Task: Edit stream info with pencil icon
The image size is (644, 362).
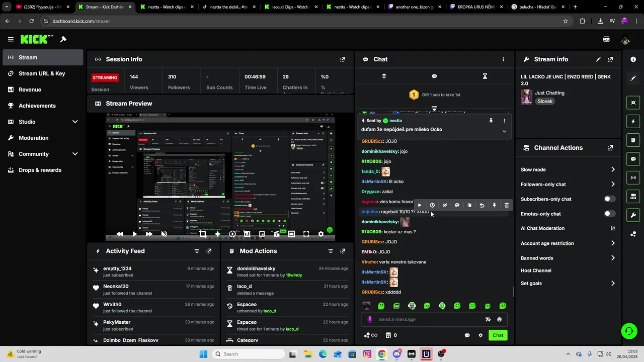Action: click(598, 59)
